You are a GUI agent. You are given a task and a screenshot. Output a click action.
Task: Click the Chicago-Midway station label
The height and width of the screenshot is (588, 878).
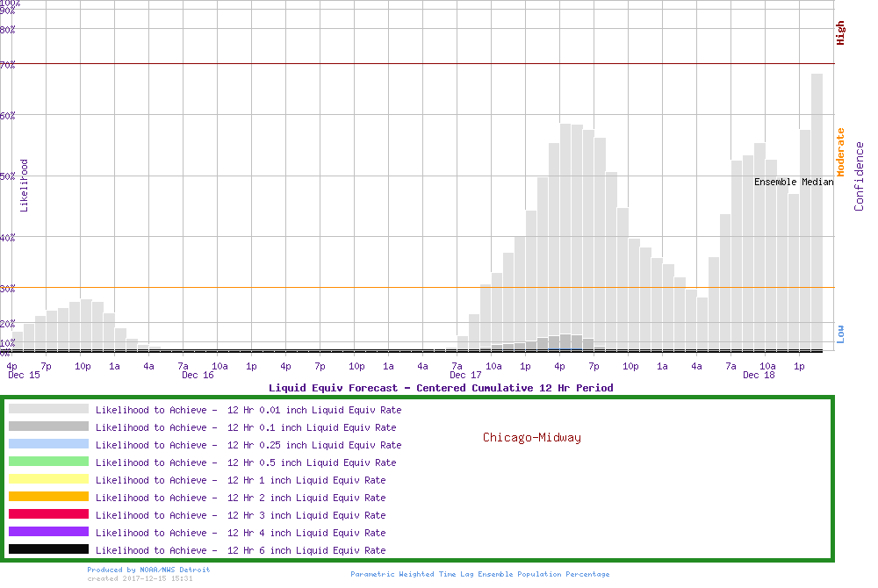[531, 437]
